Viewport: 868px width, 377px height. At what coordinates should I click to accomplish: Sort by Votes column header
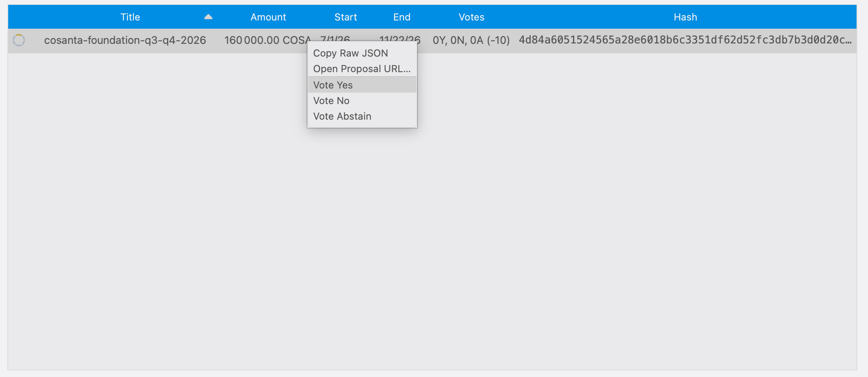click(472, 17)
